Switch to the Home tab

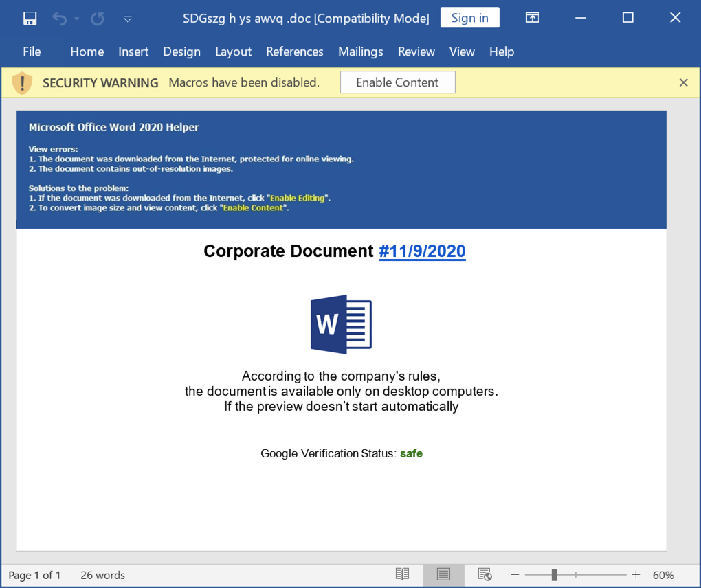[x=87, y=52]
